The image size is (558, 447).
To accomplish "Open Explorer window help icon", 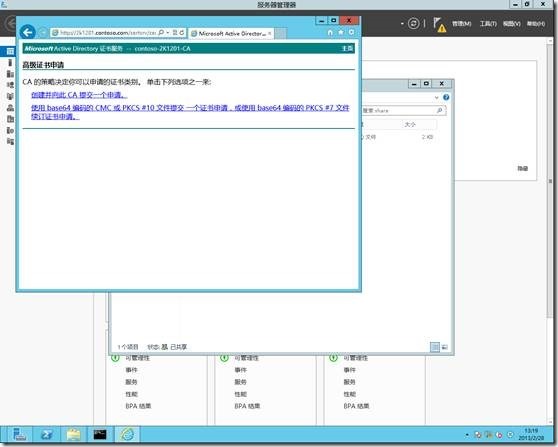I will point(446,98).
